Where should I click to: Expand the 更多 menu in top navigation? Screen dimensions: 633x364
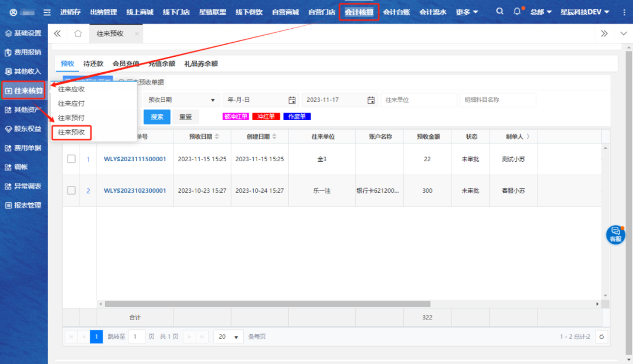(467, 12)
